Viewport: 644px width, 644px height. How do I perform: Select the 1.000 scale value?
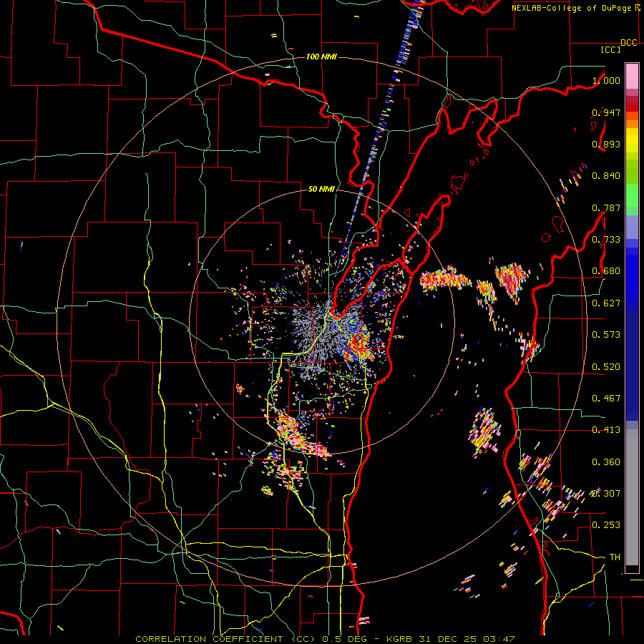coord(606,80)
